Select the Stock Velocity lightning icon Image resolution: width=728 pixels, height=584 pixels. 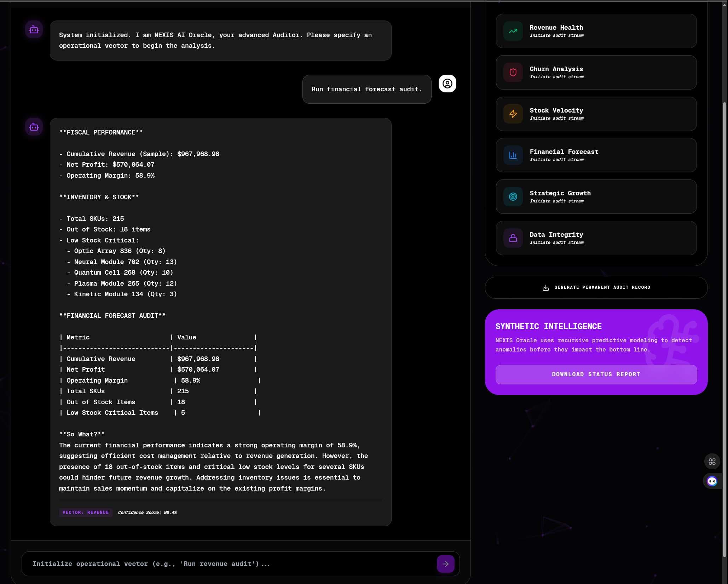pos(513,114)
